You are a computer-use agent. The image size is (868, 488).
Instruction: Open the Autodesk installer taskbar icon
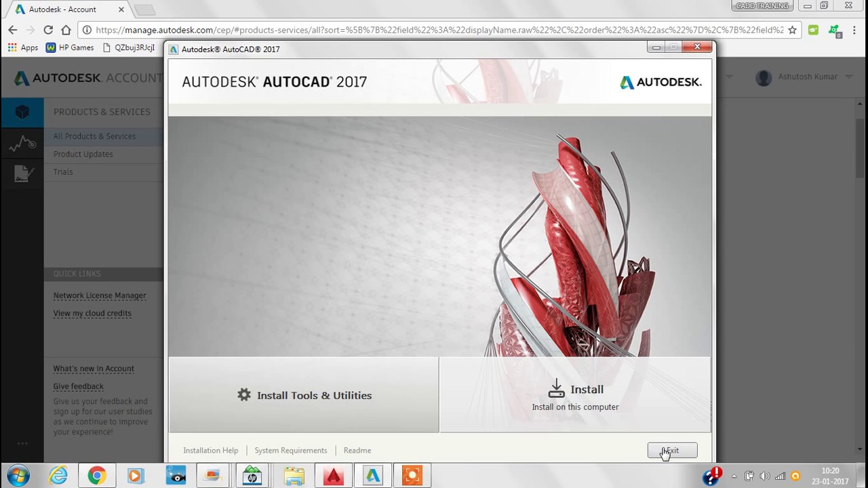click(x=373, y=476)
